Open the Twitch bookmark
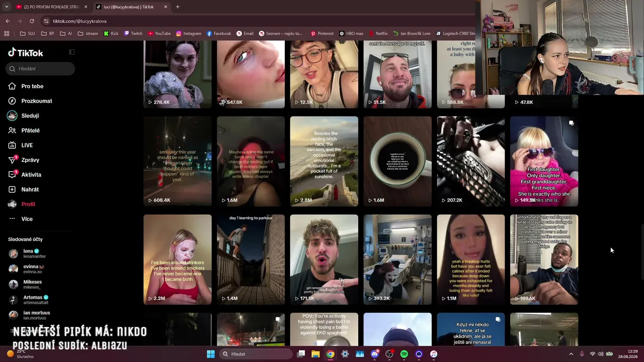The height and width of the screenshot is (362, 644). (133, 34)
